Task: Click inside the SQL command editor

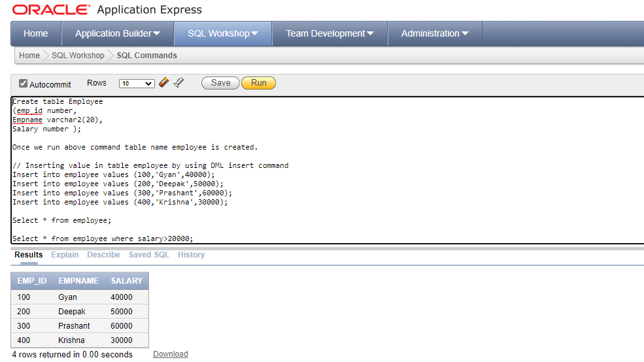Action: pos(328,171)
